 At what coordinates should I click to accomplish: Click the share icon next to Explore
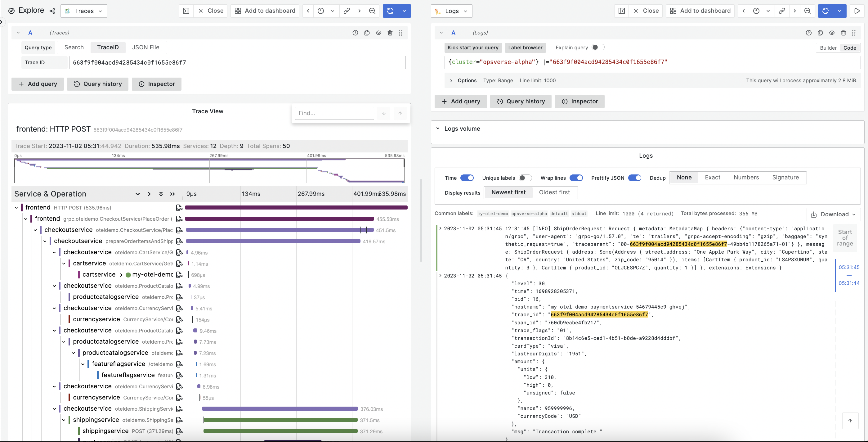(x=52, y=11)
